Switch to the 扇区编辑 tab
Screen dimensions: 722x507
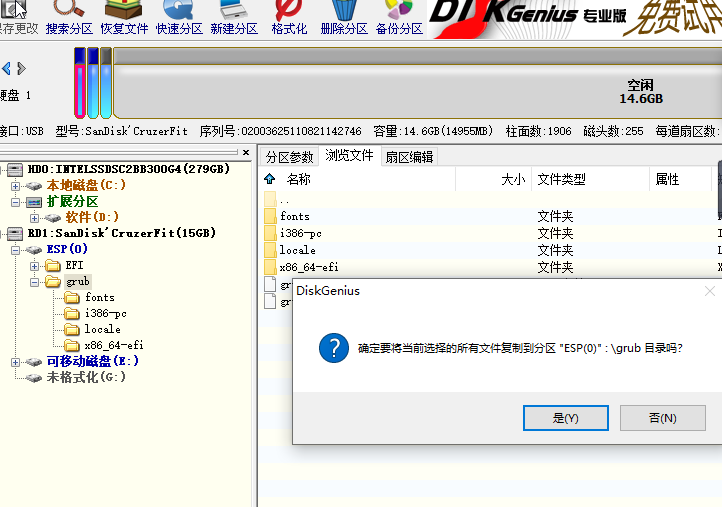(409, 157)
